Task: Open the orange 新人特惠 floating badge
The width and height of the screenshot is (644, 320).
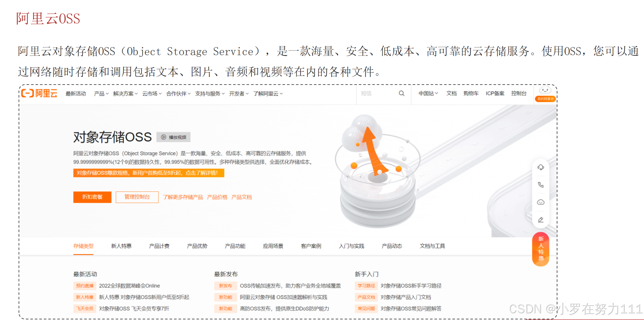Action: [x=541, y=249]
